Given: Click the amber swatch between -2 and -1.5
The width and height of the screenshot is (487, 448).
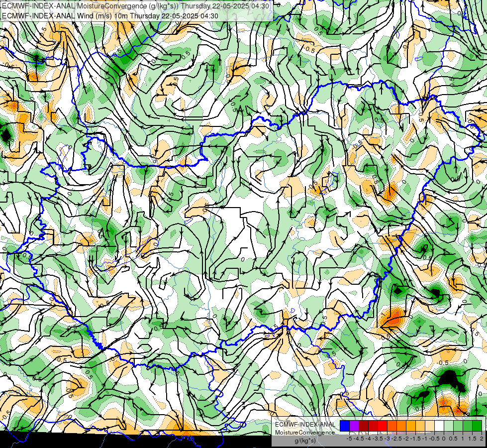Looking at the screenshot, I should tap(411, 426).
